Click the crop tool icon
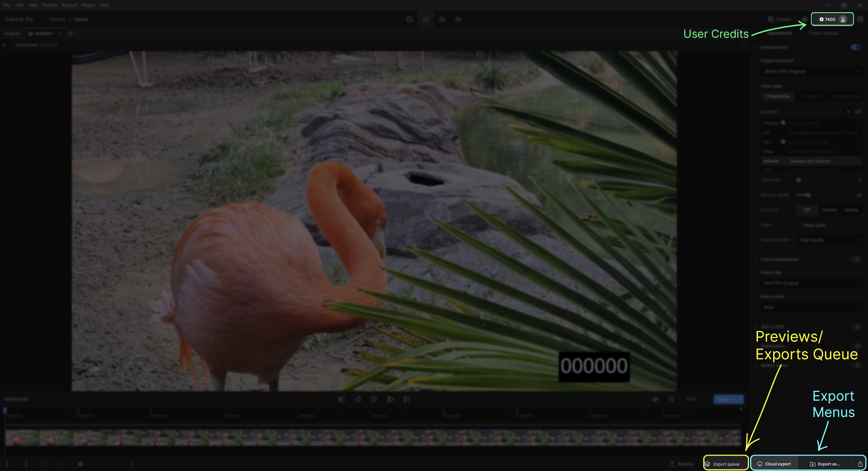Screen dimensions: 868x471 click(671, 399)
